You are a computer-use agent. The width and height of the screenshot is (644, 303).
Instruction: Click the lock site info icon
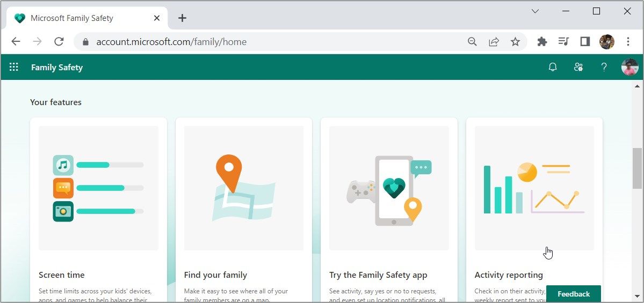click(x=85, y=42)
